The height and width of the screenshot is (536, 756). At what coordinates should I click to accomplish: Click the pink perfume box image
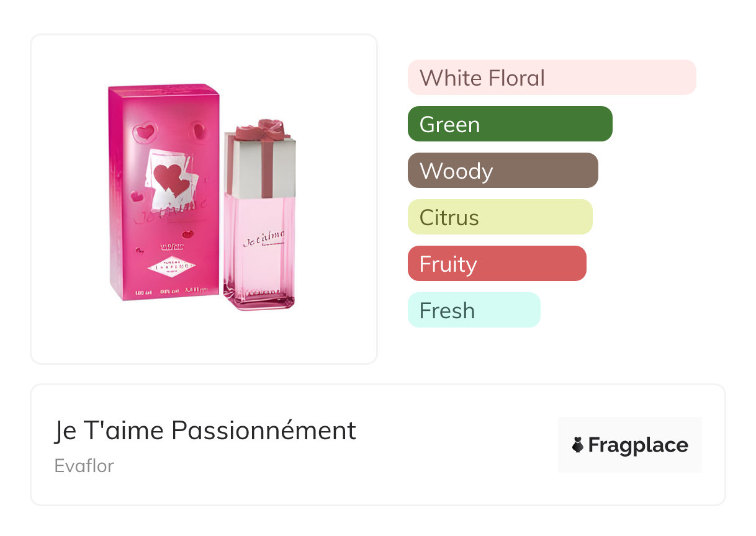pyautogui.click(x=163, y=236)
